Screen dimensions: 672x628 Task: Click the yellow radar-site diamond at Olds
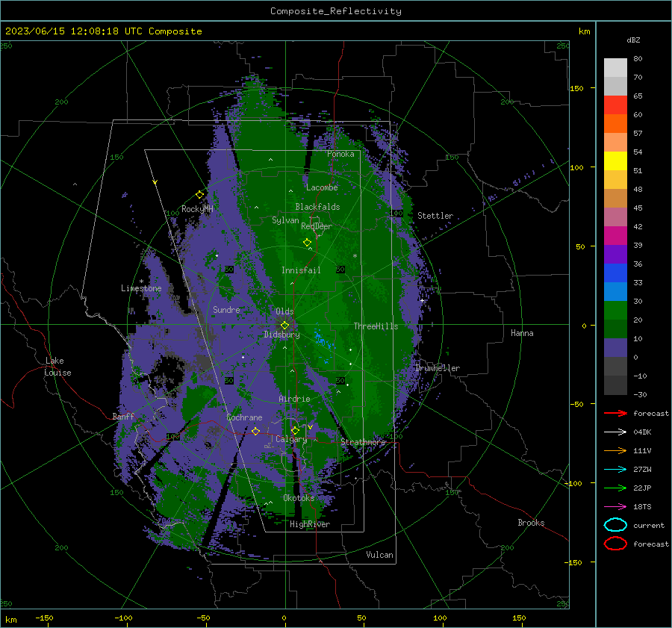(284, 326)
